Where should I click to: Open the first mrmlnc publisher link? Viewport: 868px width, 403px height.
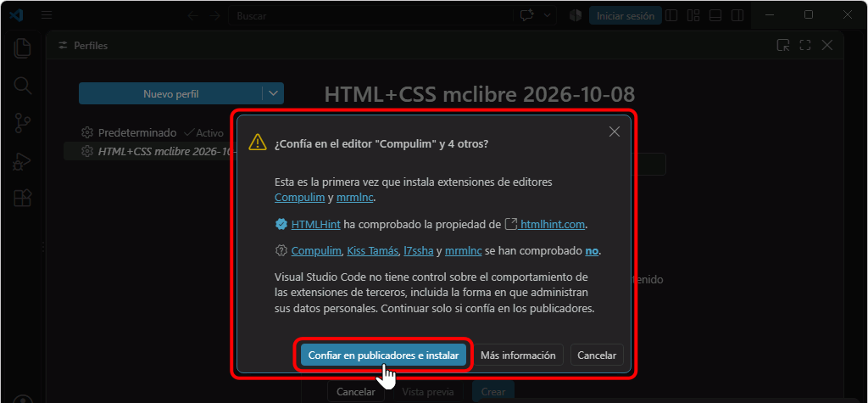(x=355, y=197)
